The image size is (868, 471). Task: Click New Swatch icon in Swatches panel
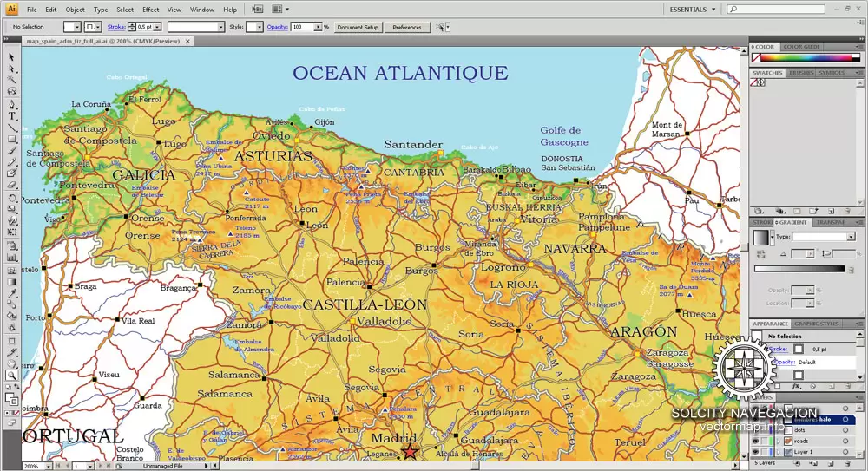(x=831, y=211)
